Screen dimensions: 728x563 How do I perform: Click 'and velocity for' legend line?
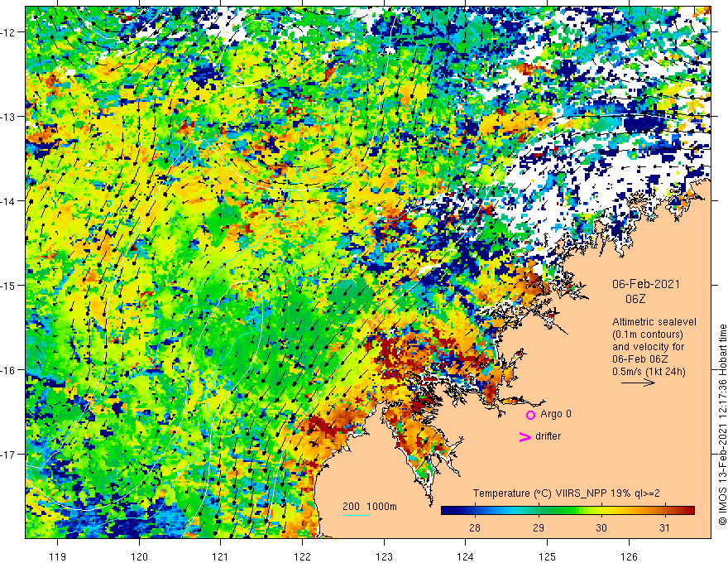(648, 347)
